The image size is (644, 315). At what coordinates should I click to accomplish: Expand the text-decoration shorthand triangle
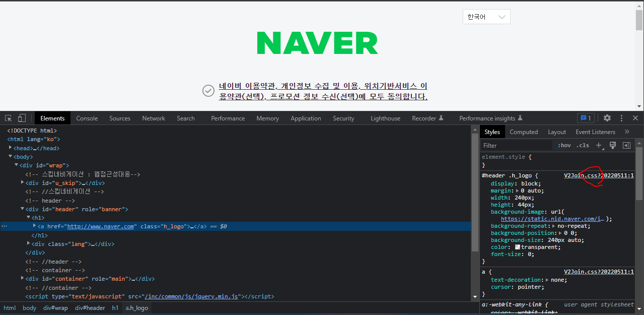point(547,280)
